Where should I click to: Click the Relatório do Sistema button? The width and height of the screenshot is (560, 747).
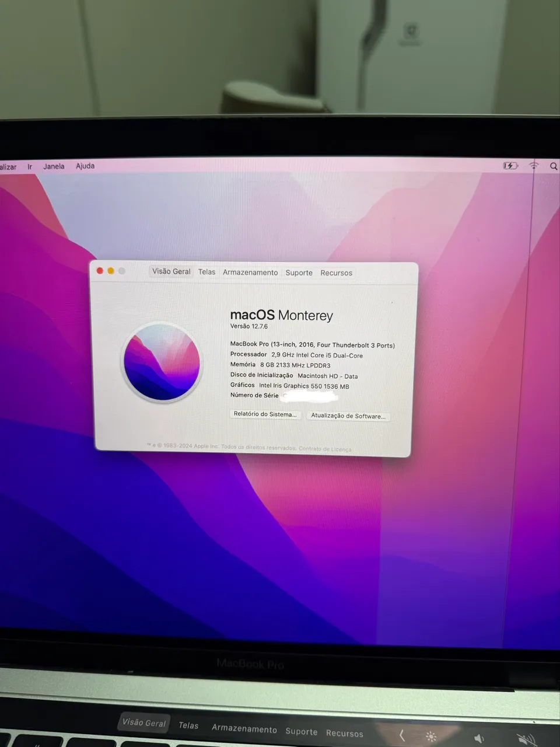(265, 414)
